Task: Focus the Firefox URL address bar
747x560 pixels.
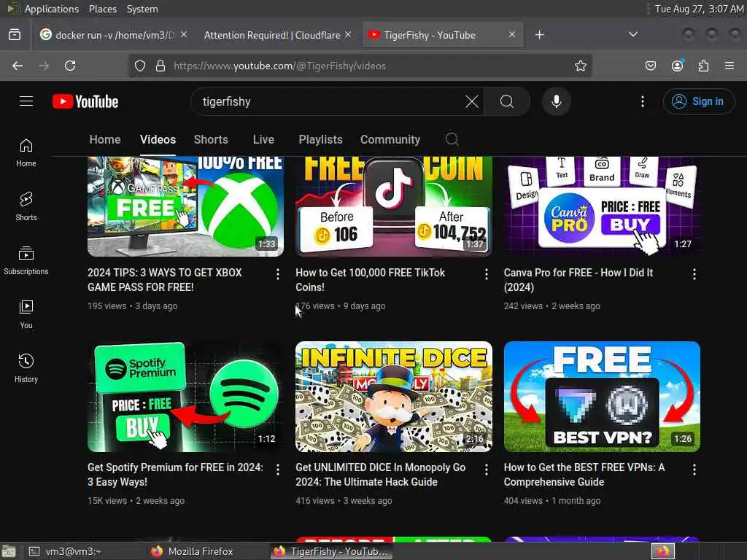Action: [362, 66]
